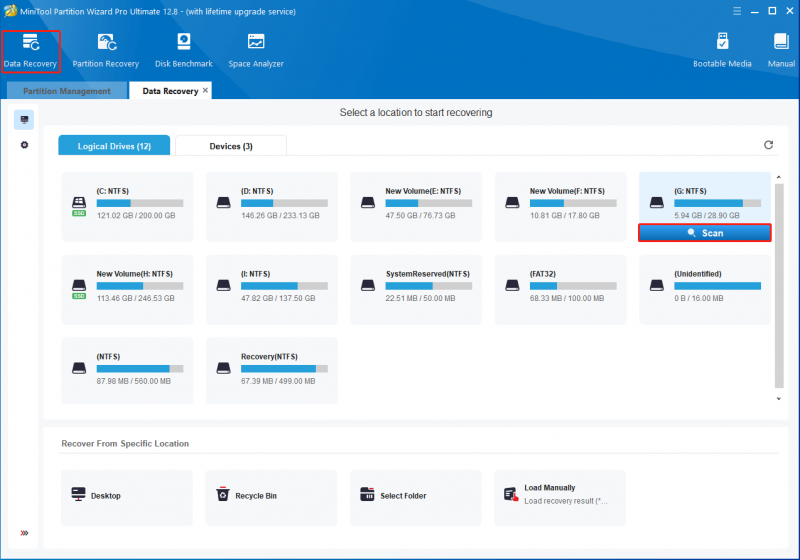Open the hamburger menu in title bar
Screen dimensions: 800x560
pos(737,11)
